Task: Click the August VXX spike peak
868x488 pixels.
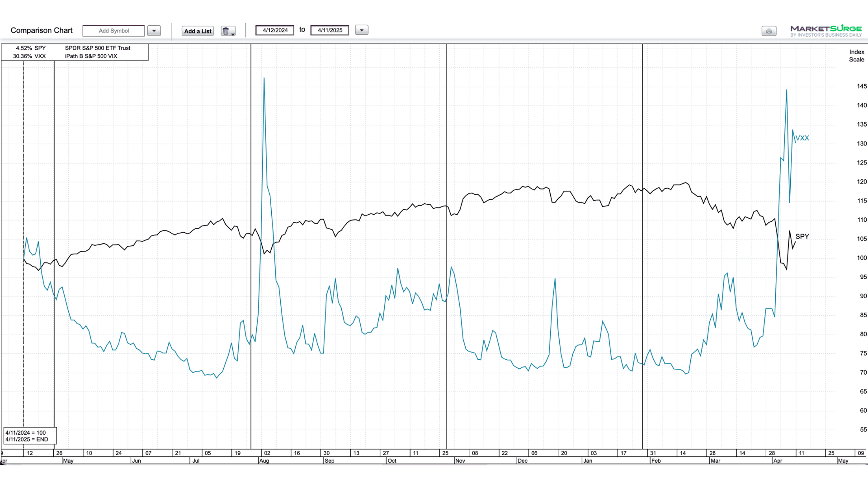Action: click(x=264, y=79)
